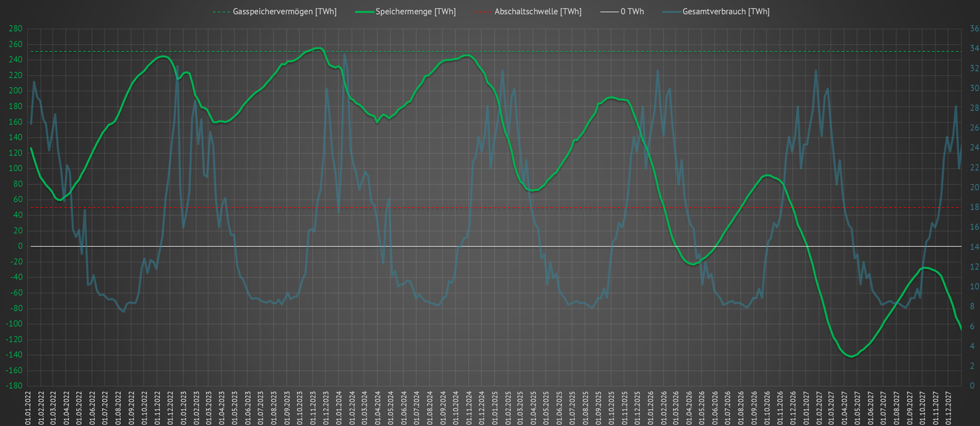The width and height of the screenshot is (980, 426).
Task: Click the 280 label on left axis
Action: (x=16, y=29)
